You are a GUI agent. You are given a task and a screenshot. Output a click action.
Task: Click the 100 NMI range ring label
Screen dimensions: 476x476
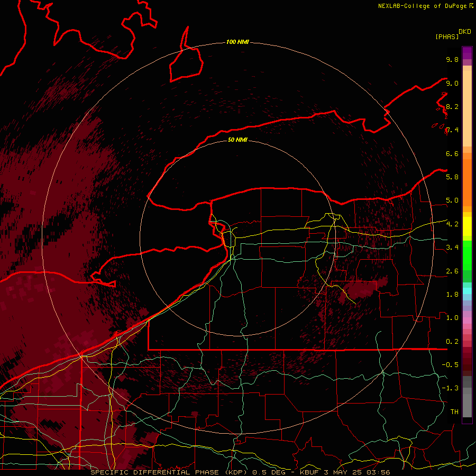click(x=237, y=42)
